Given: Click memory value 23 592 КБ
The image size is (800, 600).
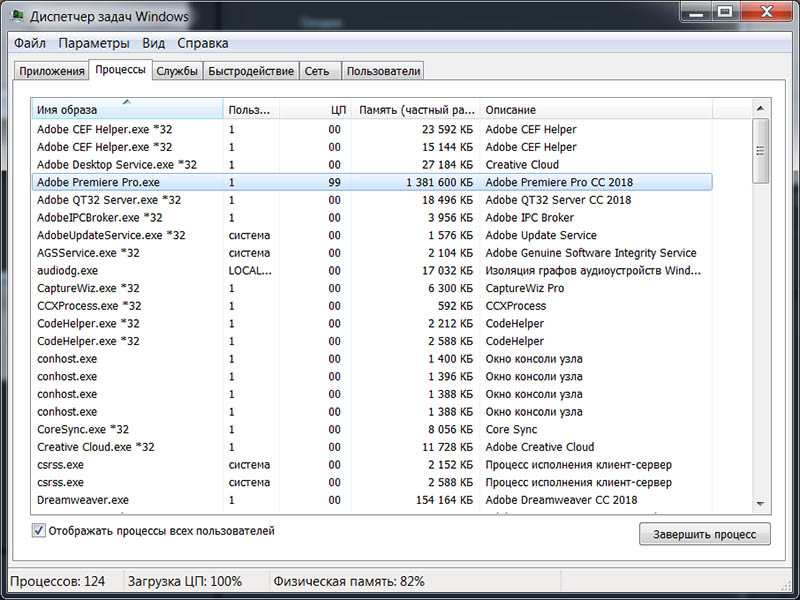Looking at the screenshot, I should 447,129.
